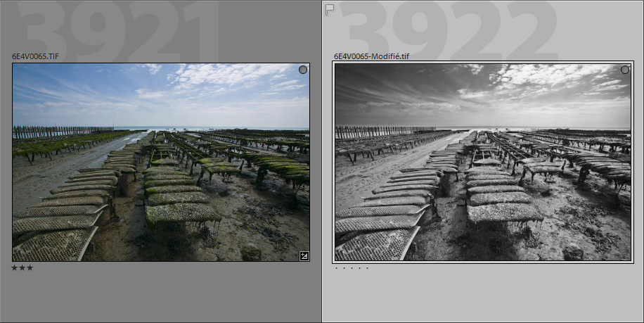Toggle quick collection marker on color photo 6E4V0065.TIF
The height and width of the screenshot is (323, 644).
point(303,70)
